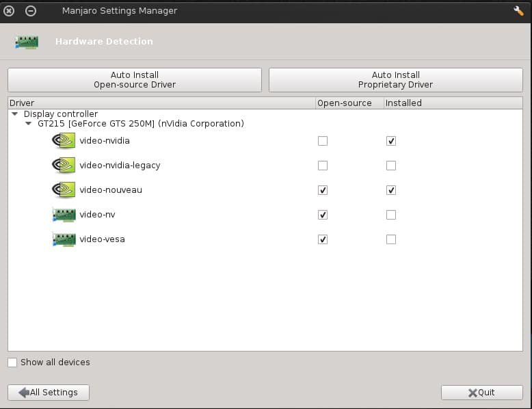The image size is (532, 409).
Task: Click Auto Install Open-source Driver button
Action: pos(135,80)
